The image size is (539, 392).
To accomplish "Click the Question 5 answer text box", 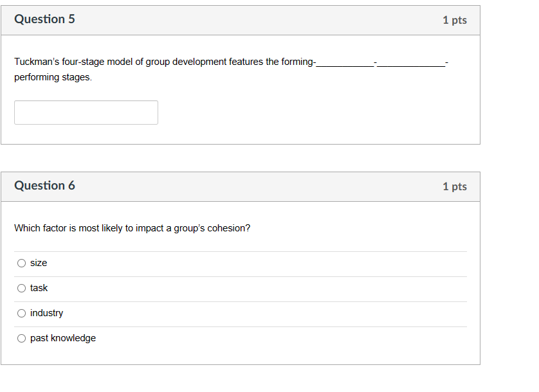I will pos(86,112).
